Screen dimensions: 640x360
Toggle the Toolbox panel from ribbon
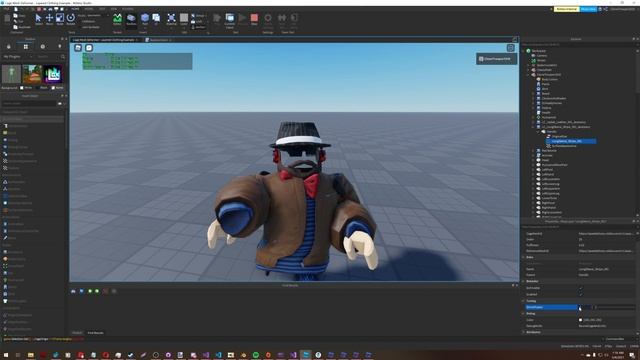[x=131, y=19]
